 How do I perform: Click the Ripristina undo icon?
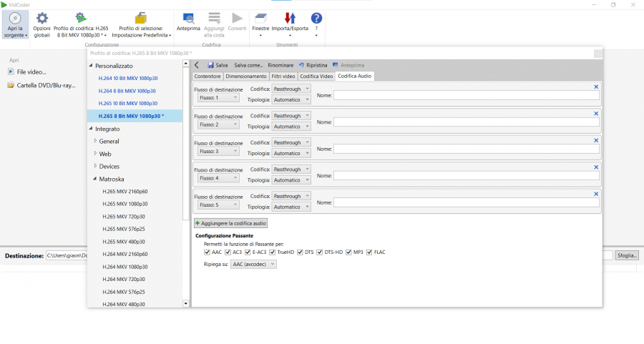pos(301,65)
